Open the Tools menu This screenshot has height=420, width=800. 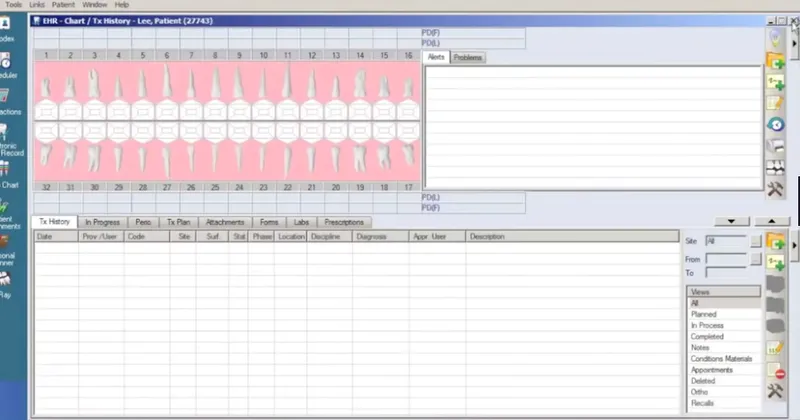13,5
